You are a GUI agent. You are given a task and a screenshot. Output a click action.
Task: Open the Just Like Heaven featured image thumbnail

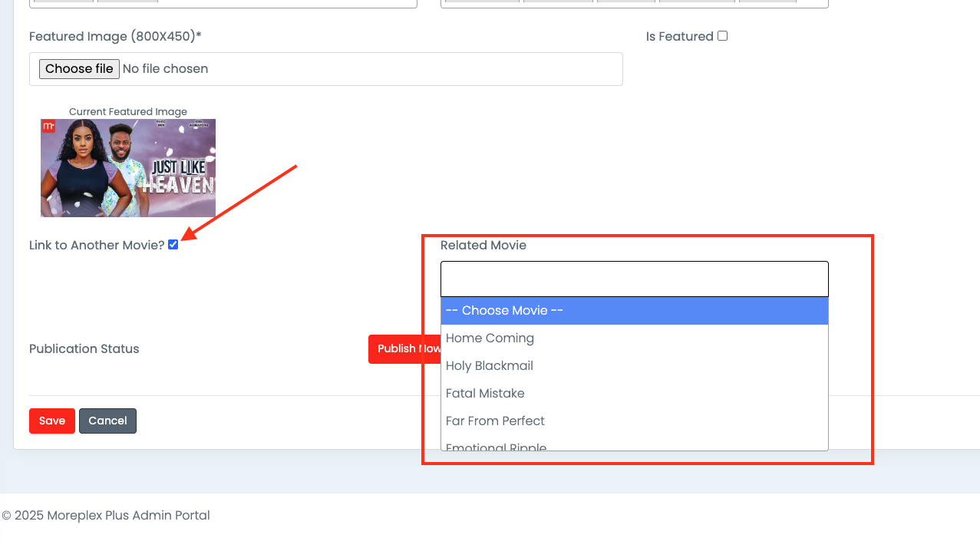[x=128, y=168]
